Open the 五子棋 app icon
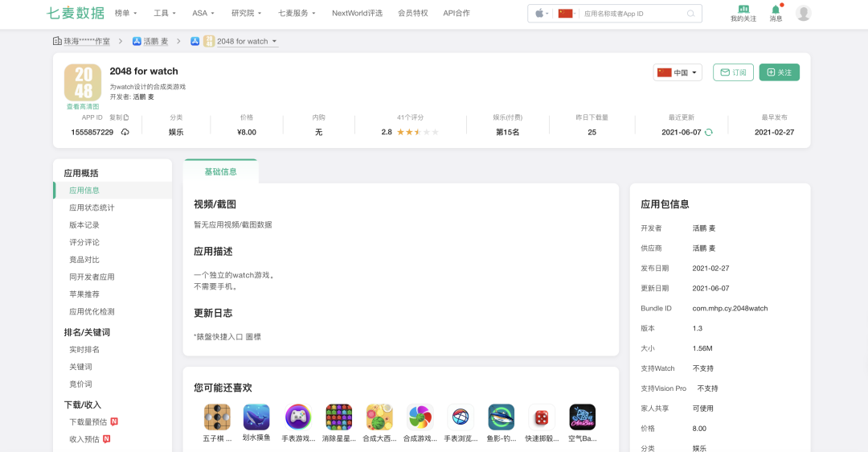The image size is (868, 452). click(217, 417)
